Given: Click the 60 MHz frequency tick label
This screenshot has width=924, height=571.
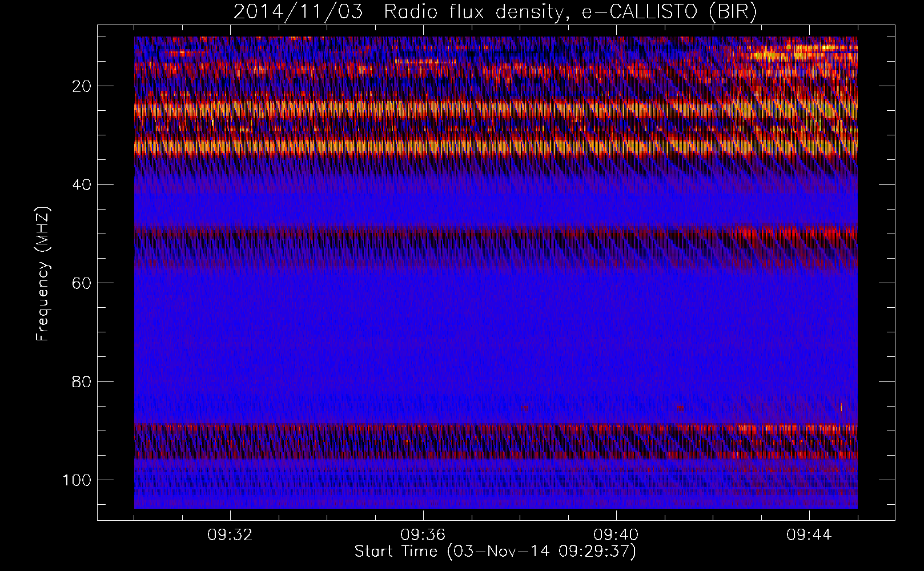Looking at the screenshot, I should 82,283.
